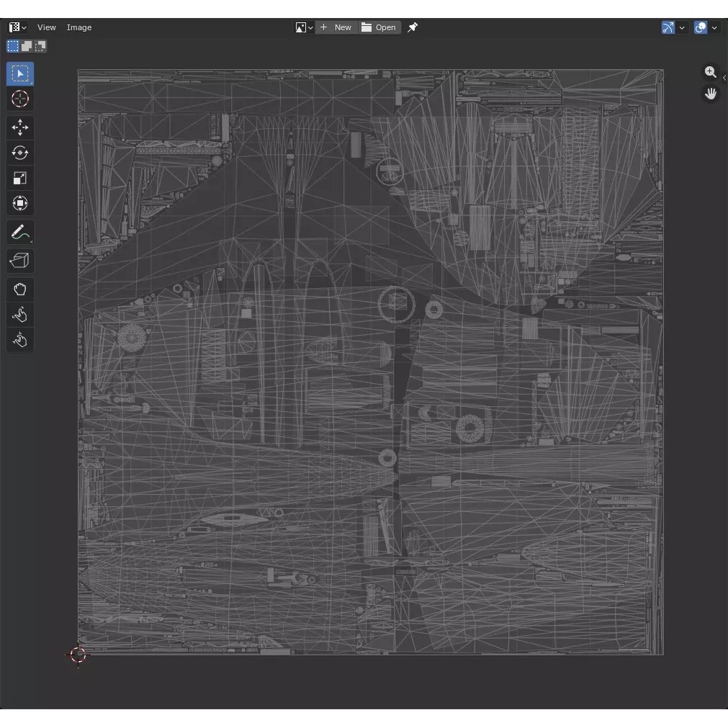
Task: Toggle the image pin icon
Action: [x=413, y=27]
